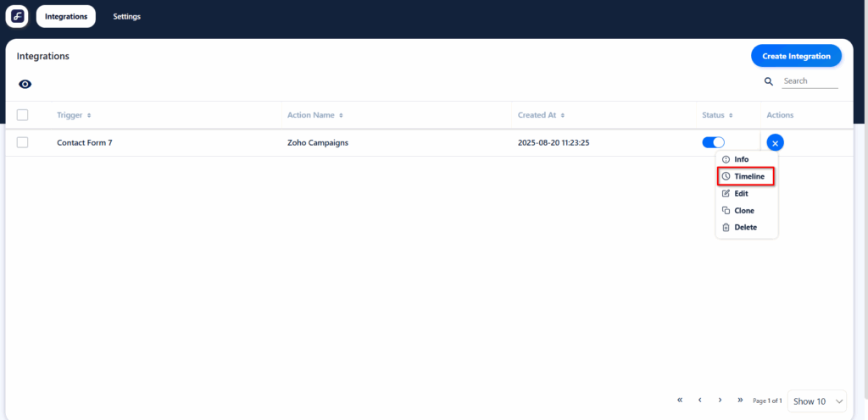868x420 pixels.
Task: Open the Integrations tab
Action: (66, 17)
